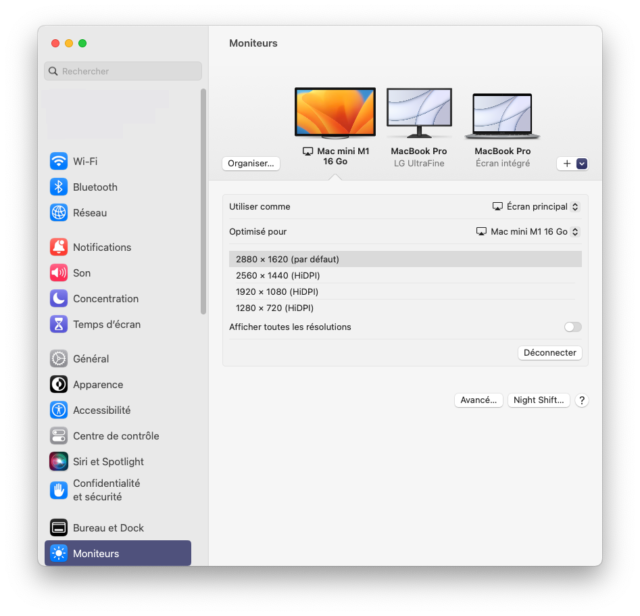
Task: Click the sidebar vertical scrollbar
Action: pyautogui.click(x=203, y=201)
